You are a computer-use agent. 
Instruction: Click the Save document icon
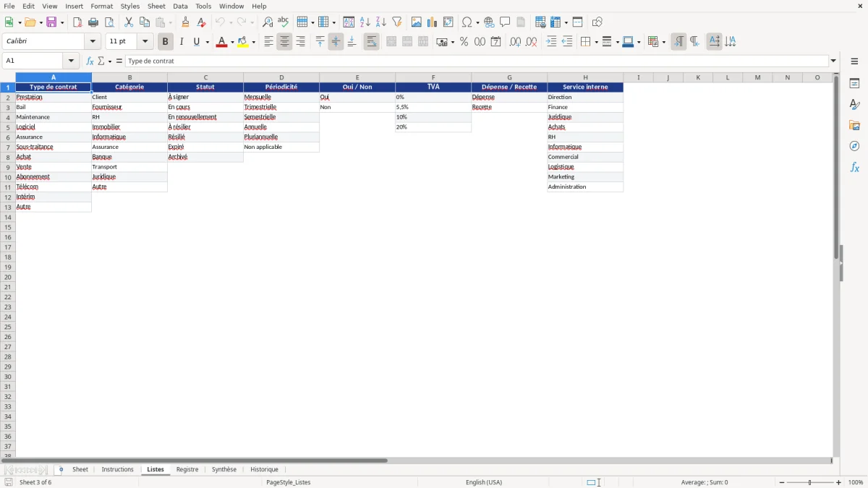click(x=51, y=22)
